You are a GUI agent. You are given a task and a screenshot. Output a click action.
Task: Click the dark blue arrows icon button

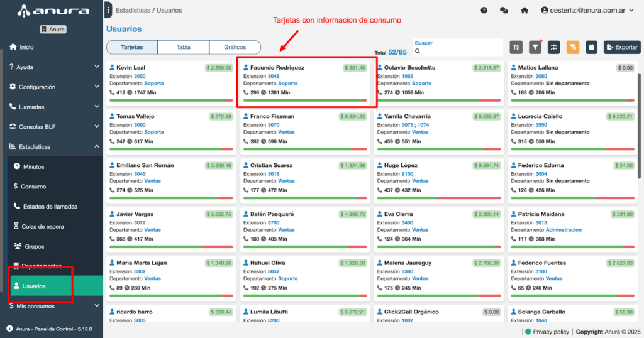pyautogui.click(x=554, y=47)
